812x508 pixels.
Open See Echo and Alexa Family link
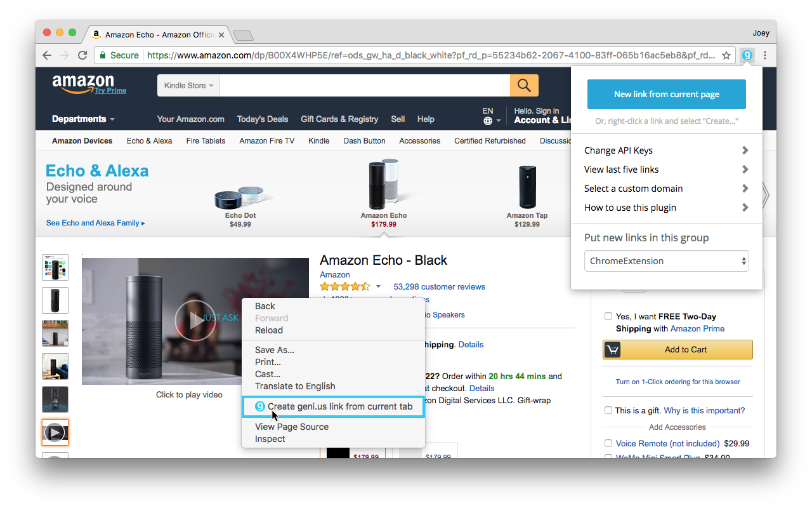[96, 223]
